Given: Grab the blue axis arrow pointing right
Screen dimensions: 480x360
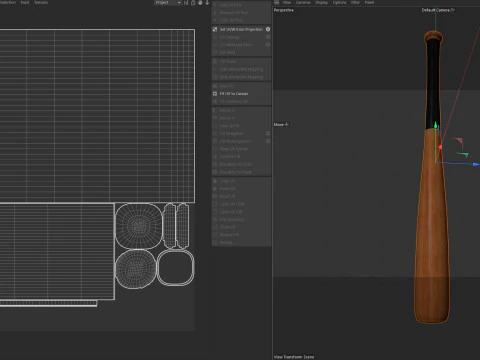Looking at the screenshot, I should (x=476, y=164).
